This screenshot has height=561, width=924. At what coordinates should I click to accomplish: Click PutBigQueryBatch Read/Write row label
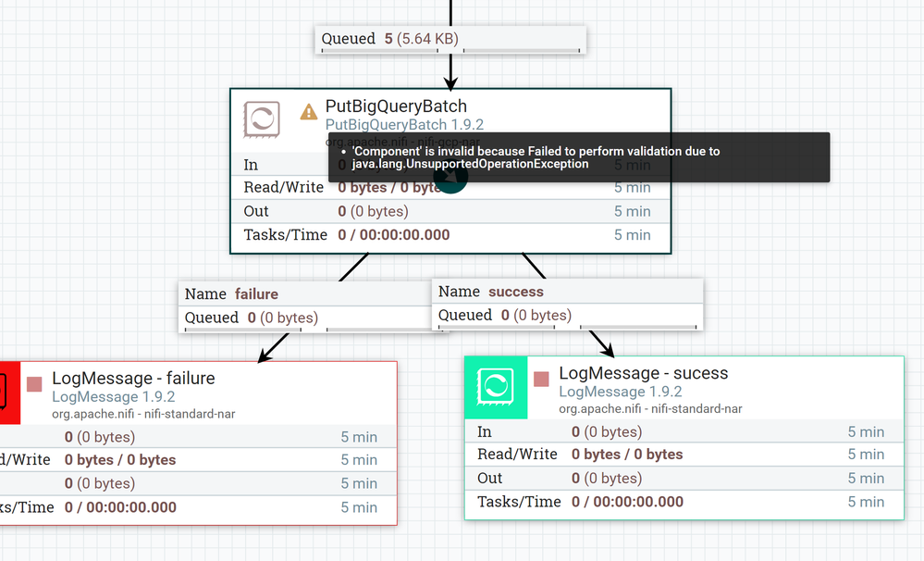[x=283, y=188]
